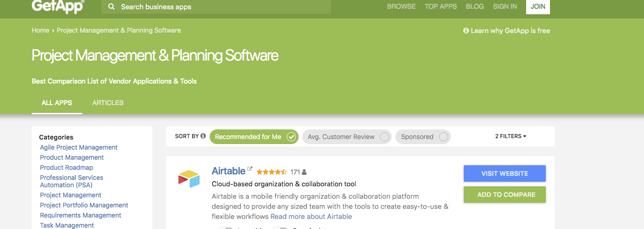The height and width of the screenshot is (229, 644).
Task: Open Product Management category
Action: tap(72, 157)
